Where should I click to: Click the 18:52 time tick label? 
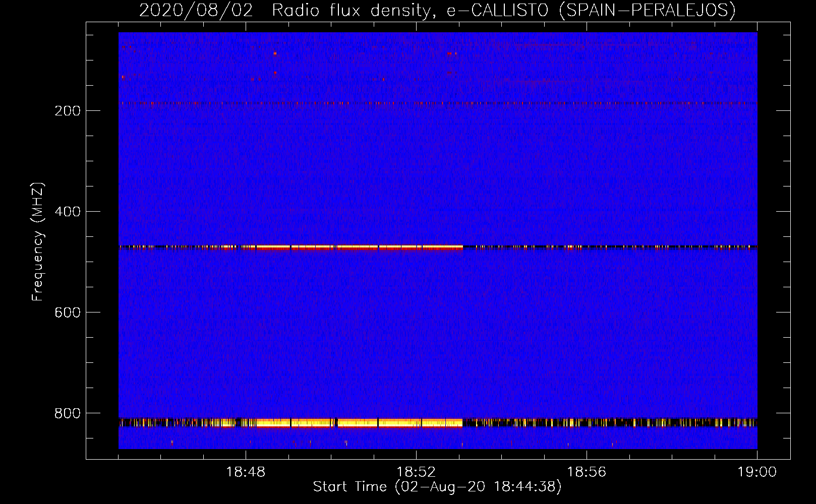pos(416,472)
